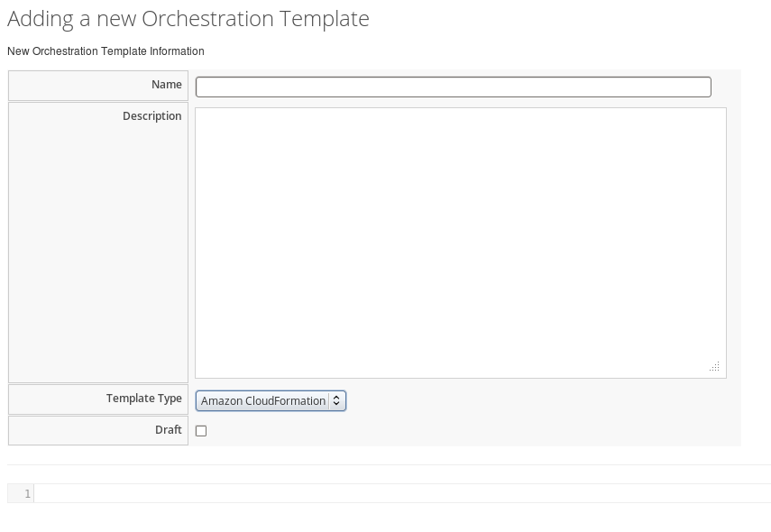This screenshot has width=771, height=532.
Task: Check the Draft option for this template
Action: coord(200,430)
